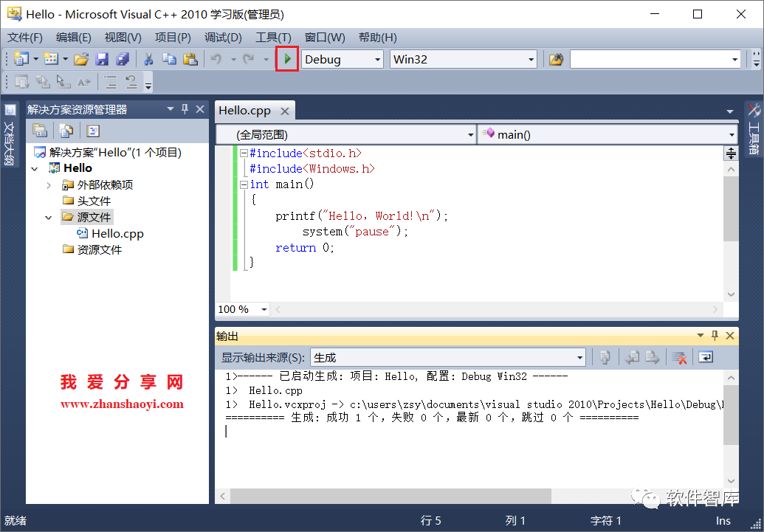Open the 文件(F) menu
The image size is (764, 532).
click(25, 38)
